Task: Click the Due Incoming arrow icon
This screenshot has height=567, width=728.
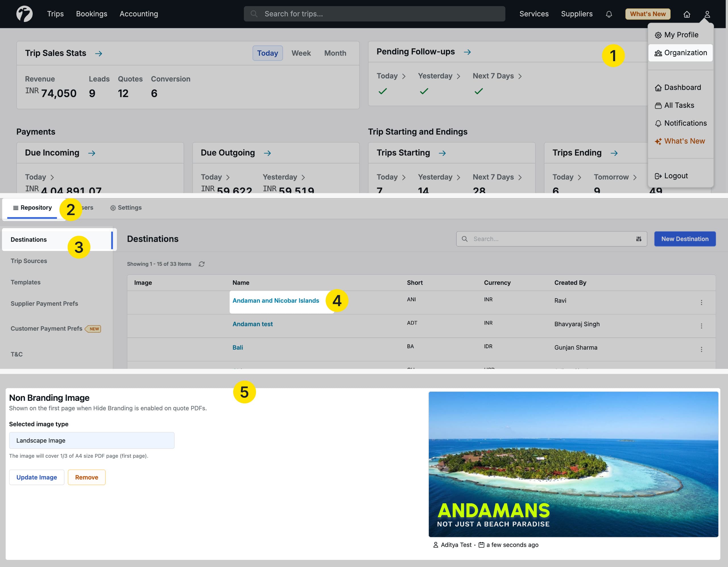Action: coord(92,153)
